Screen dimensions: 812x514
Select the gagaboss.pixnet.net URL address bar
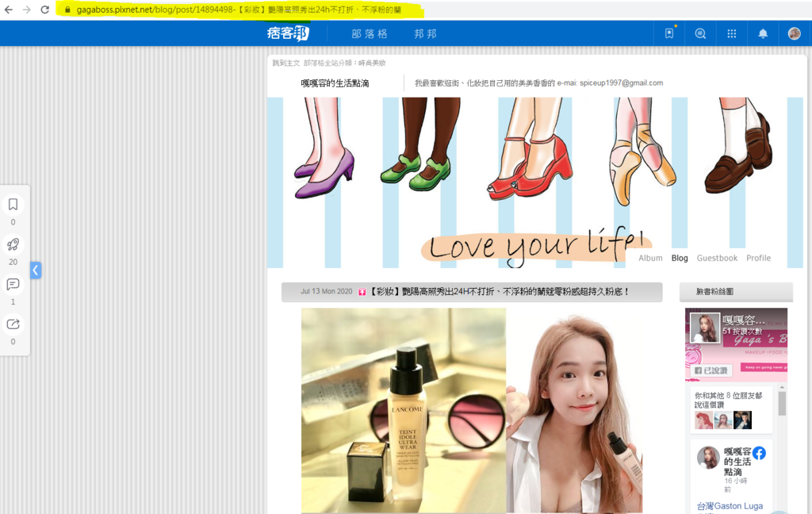239,10
